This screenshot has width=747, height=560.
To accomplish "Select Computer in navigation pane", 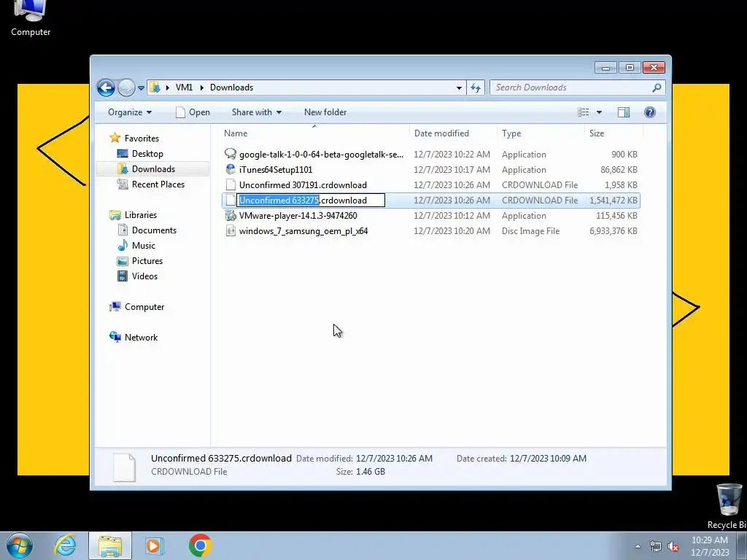I will point(144,307).
